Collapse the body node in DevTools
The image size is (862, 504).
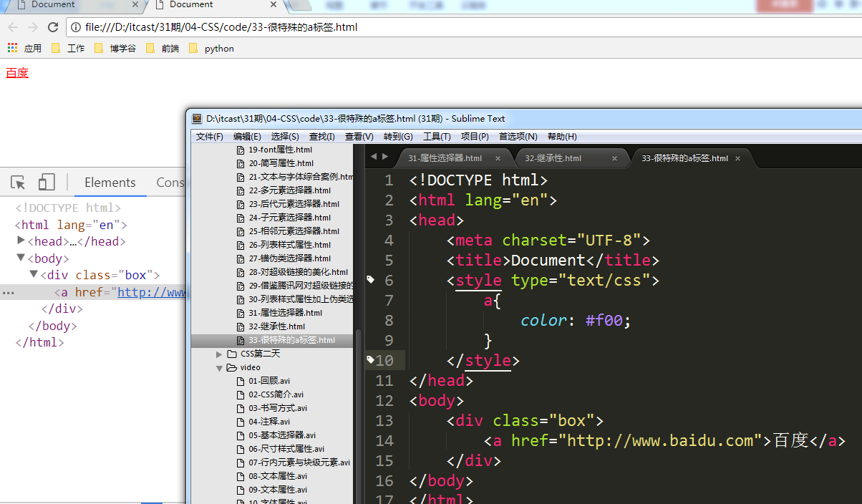[21, 258]
